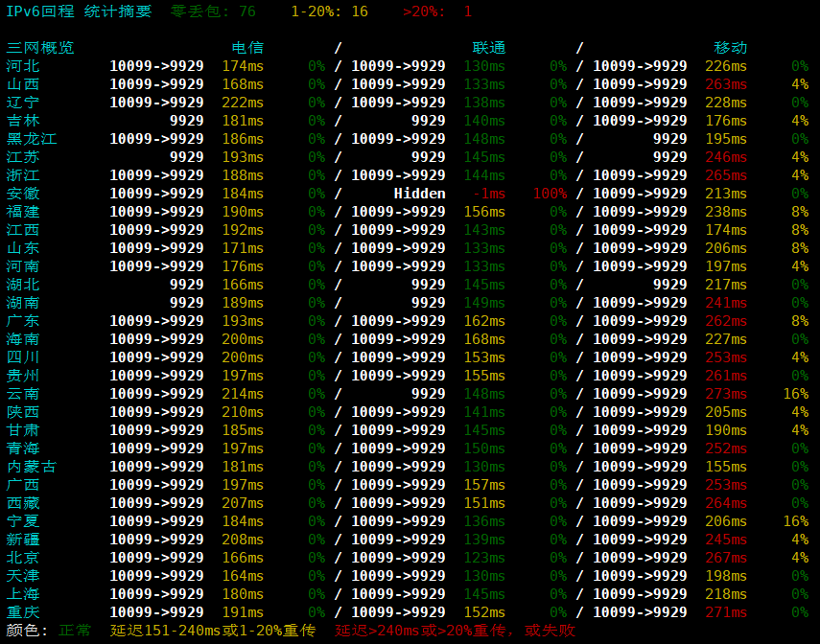Select the '浙江' province row label
The height and width of the screenshot is (644, 820).
click(x=23, y=175)
